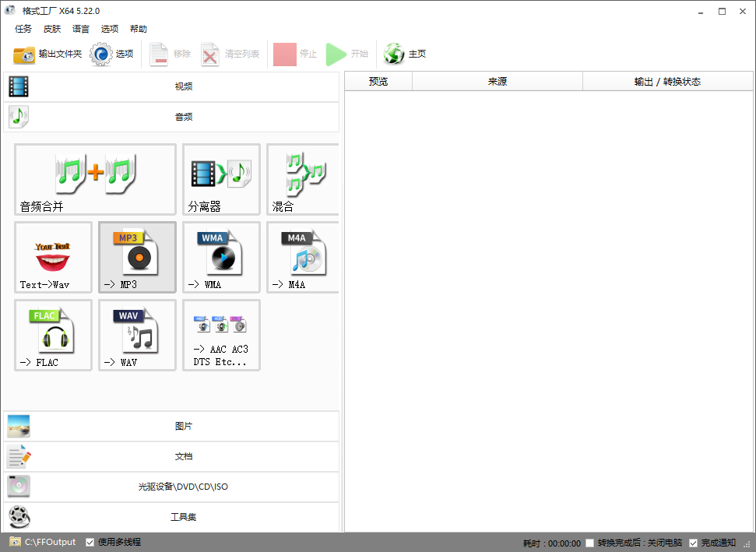This screenshot has height=552, width=756.
Task: Expand the 视频 video category
Action: [184, 86]
